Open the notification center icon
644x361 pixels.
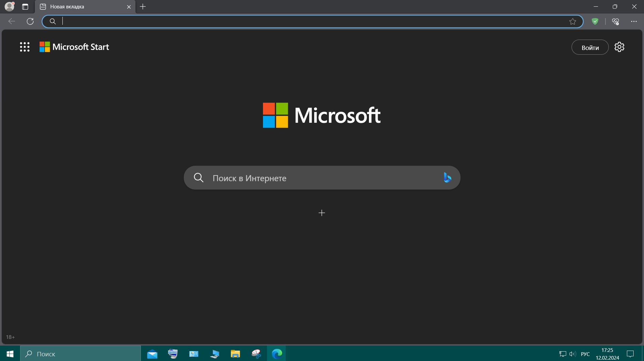(630, 354)
